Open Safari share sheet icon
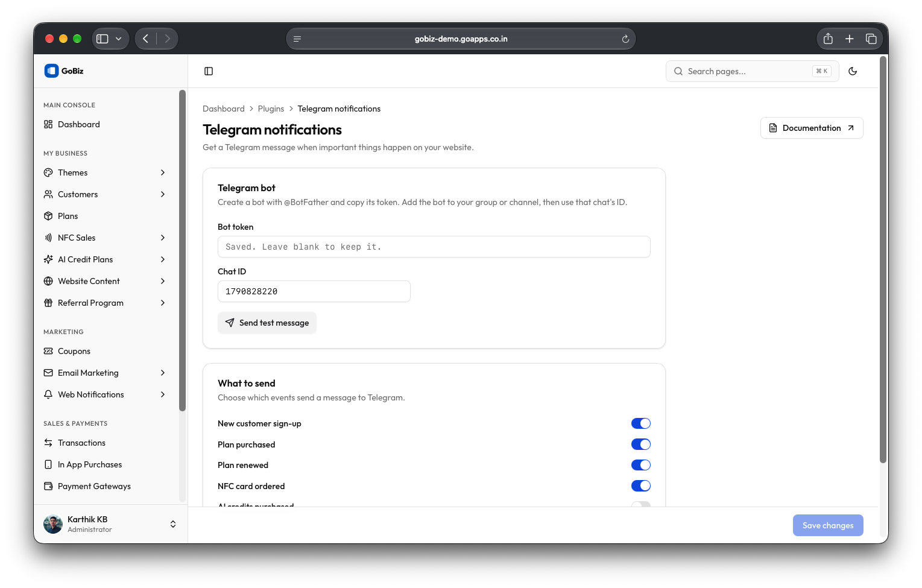 tap(828, 39)
